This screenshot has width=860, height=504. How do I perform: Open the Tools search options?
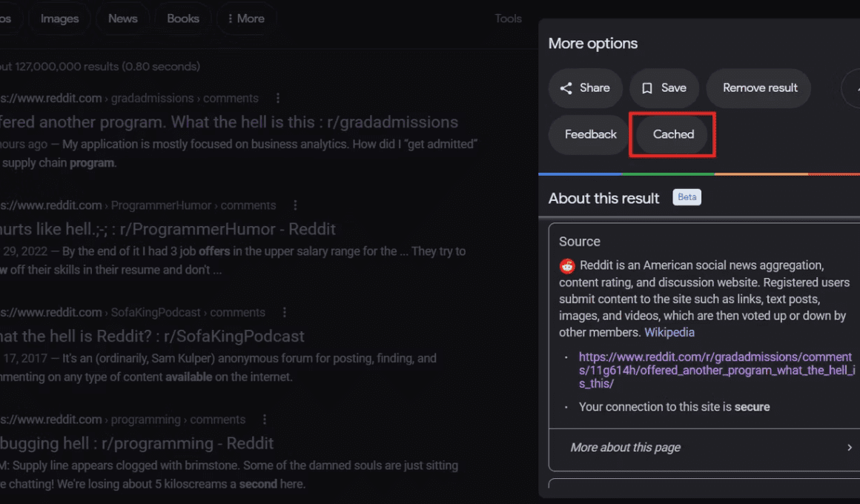point(508,19)
